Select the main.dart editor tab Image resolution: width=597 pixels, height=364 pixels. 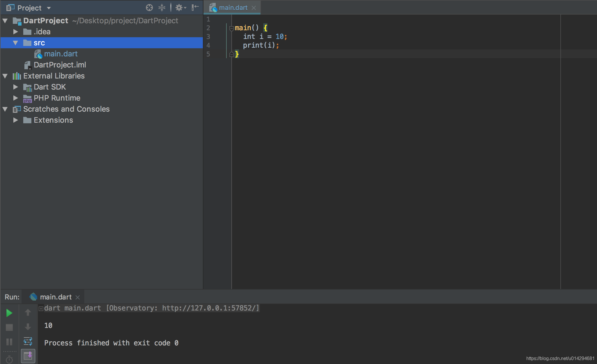click(x=233, y=8)
